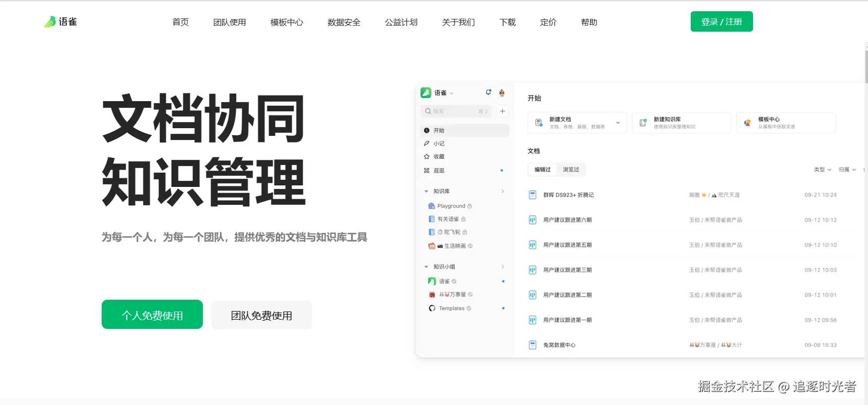The height and width of the screenshot is (405, 868).
Task: Go to 模板中心 in top navigation
Action: tap(287, 22)
